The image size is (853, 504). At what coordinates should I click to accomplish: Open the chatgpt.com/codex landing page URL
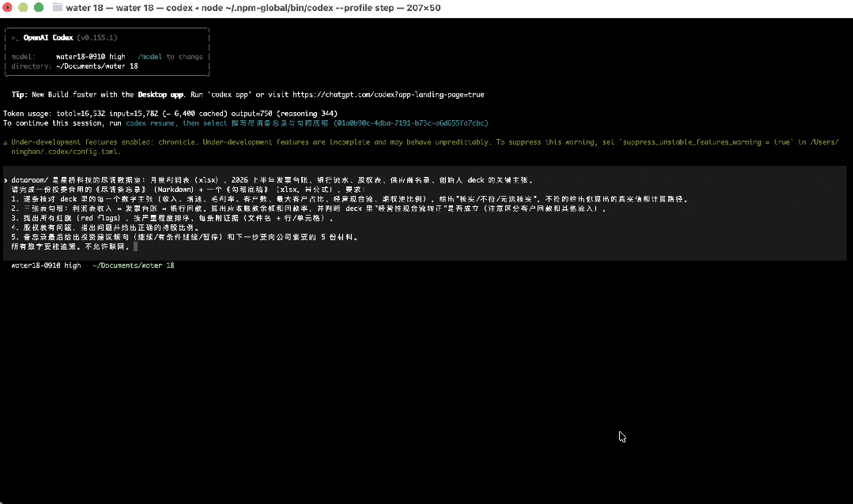point(388,95)
